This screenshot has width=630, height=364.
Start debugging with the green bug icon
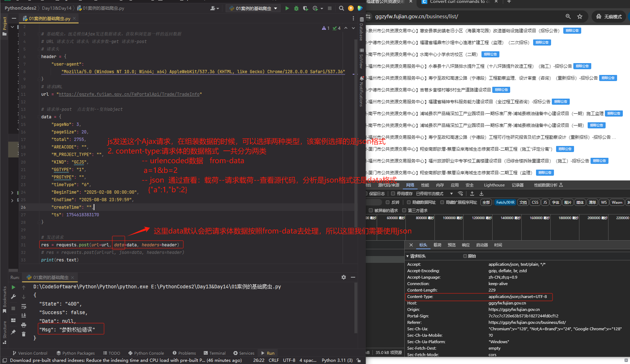click(296, 8)
